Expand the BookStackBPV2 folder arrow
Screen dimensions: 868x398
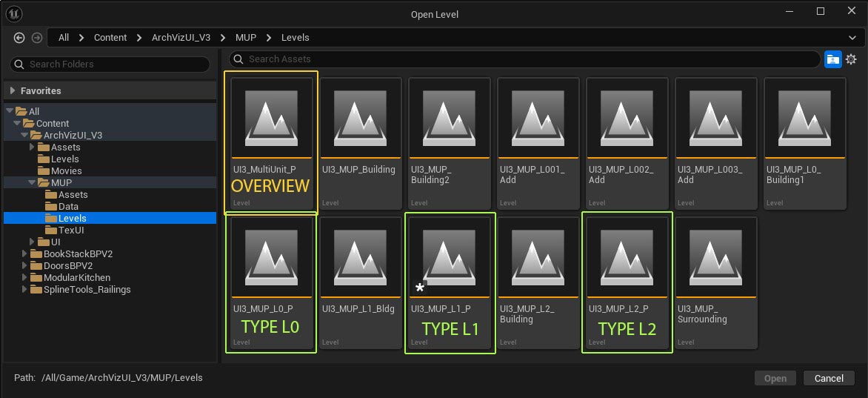[24, 254]
